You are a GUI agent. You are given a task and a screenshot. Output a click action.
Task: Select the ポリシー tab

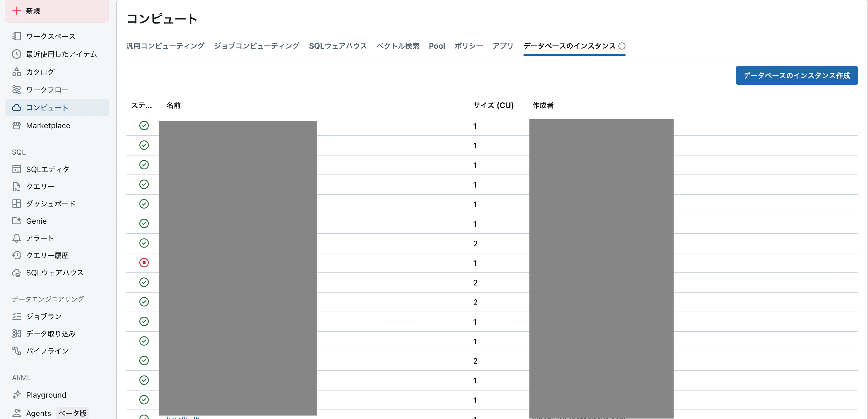coord(469,46)
